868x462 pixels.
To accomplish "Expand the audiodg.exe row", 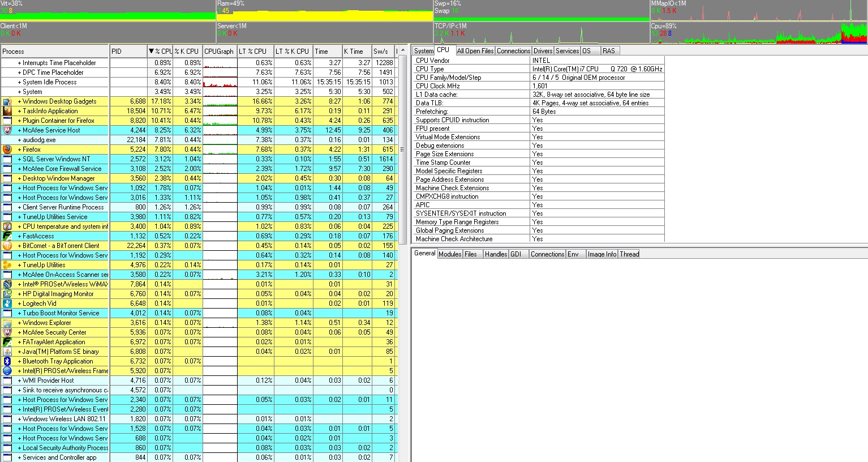I will tap(19, 140).
